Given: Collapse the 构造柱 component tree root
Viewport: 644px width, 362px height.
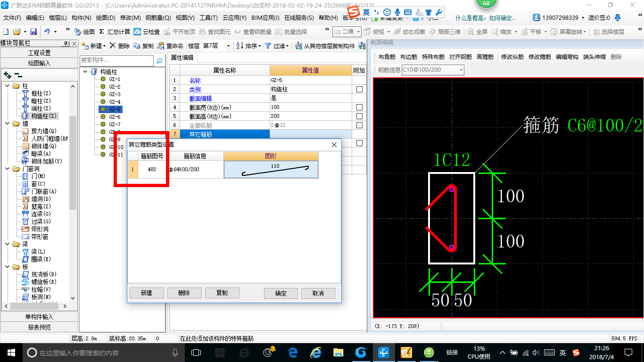Looking at the screenshot, I should click(85, 72).
